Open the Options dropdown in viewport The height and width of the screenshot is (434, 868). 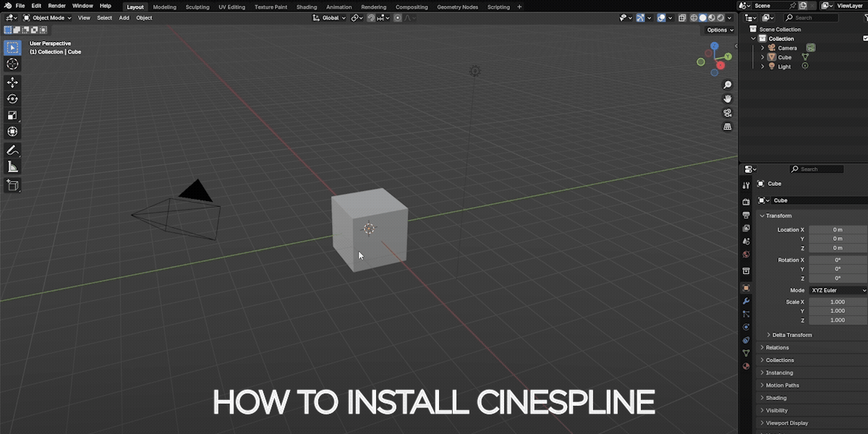pyautogui.click(x=720, y=30)
